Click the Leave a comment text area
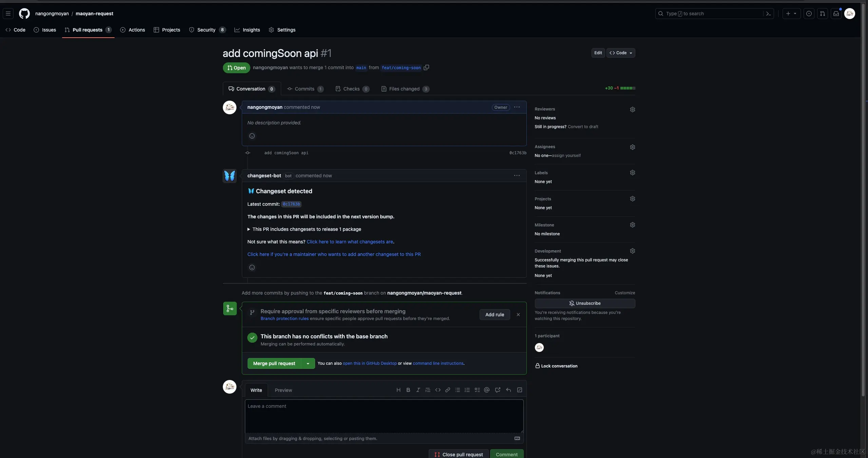This screenshot has height=458, width=868. (384, 416)
